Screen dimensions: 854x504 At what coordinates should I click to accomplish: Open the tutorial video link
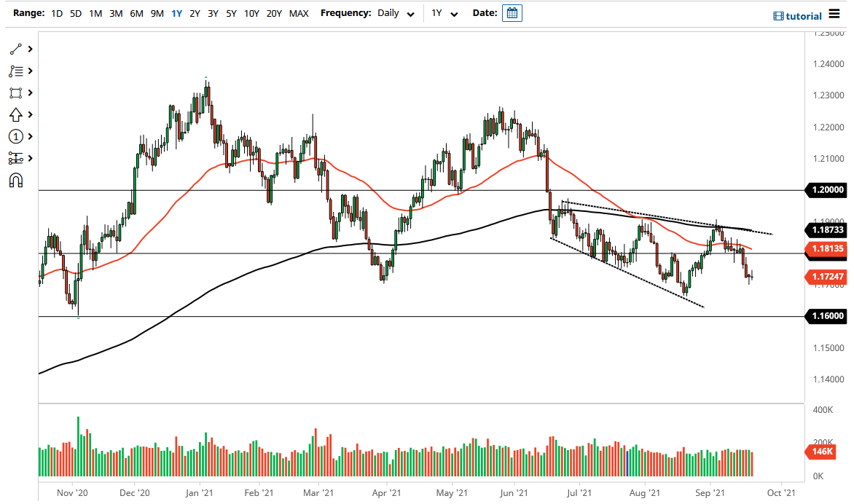797,16
